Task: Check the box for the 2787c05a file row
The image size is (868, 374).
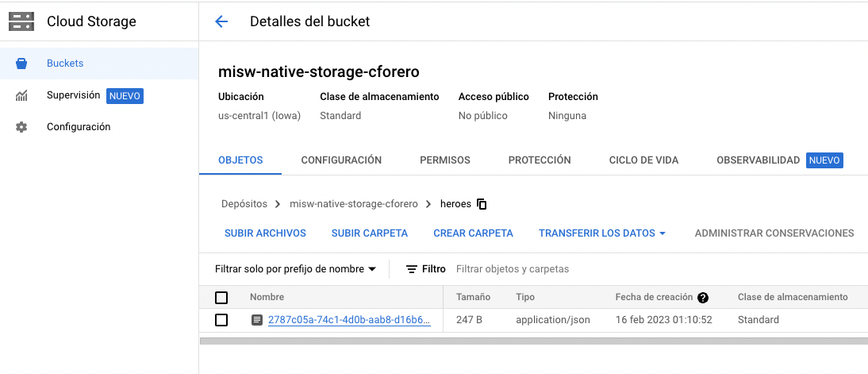Action: pyautogui.click(x=221, y=320)
